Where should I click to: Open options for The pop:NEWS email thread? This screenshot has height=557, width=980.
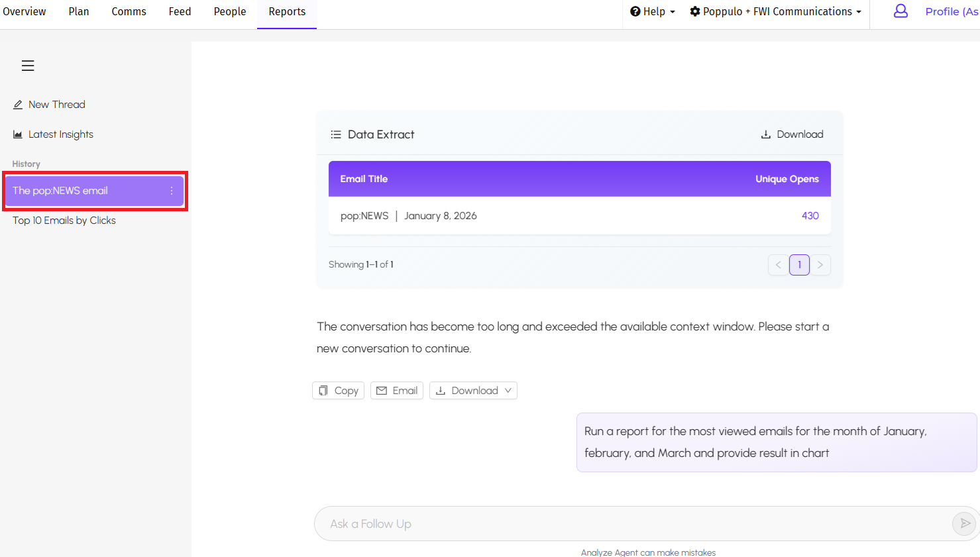172,191
